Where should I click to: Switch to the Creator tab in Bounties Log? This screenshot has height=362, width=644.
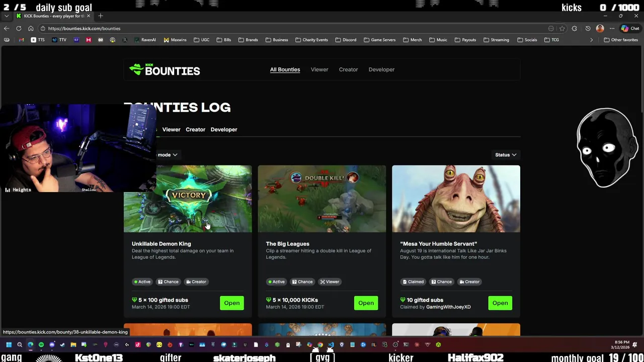(195, 129)
